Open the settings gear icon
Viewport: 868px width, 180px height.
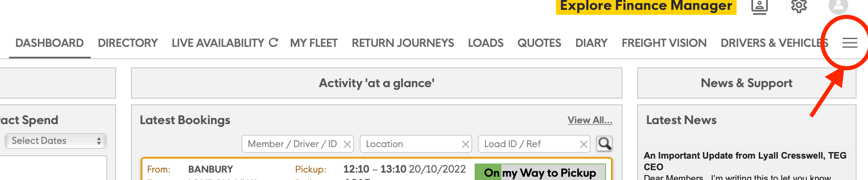[x=799, y=6]
